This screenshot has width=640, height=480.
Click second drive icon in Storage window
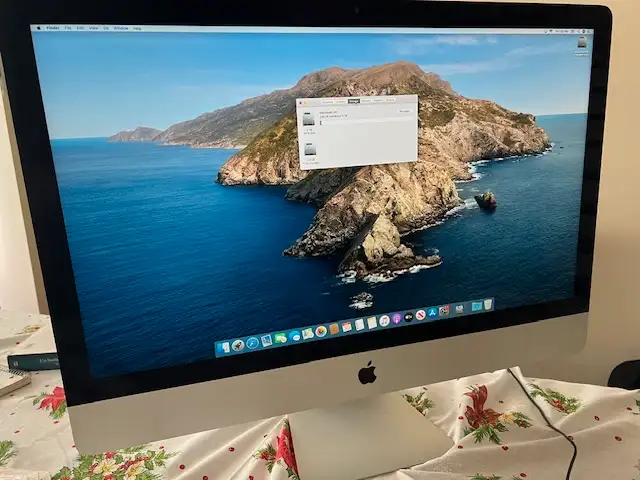[x=310, y=149]
